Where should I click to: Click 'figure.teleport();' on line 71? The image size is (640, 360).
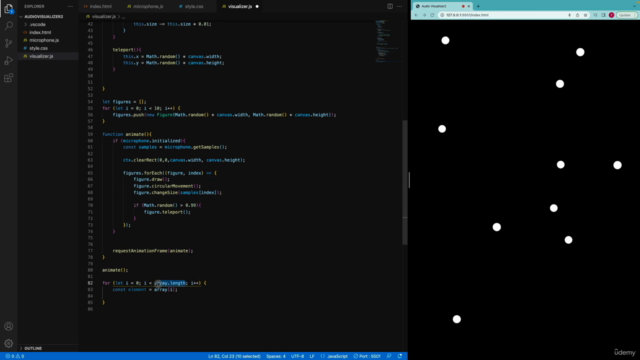pos(167,212)
